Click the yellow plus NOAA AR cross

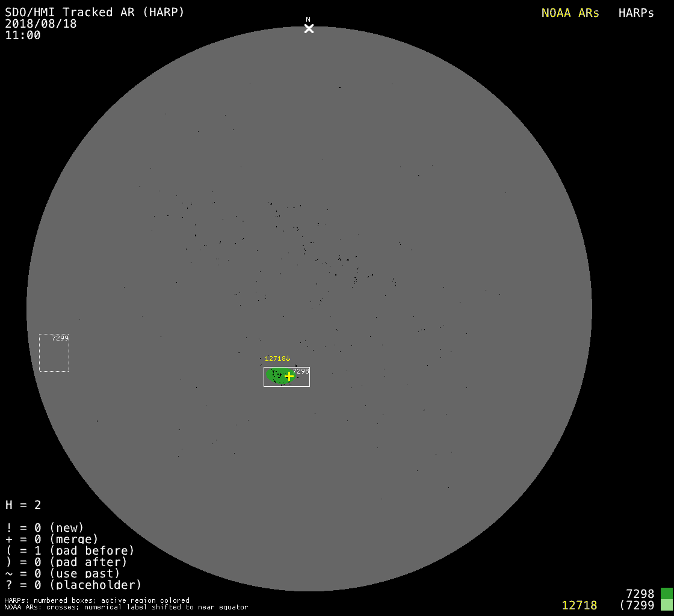tap(289, 376)
